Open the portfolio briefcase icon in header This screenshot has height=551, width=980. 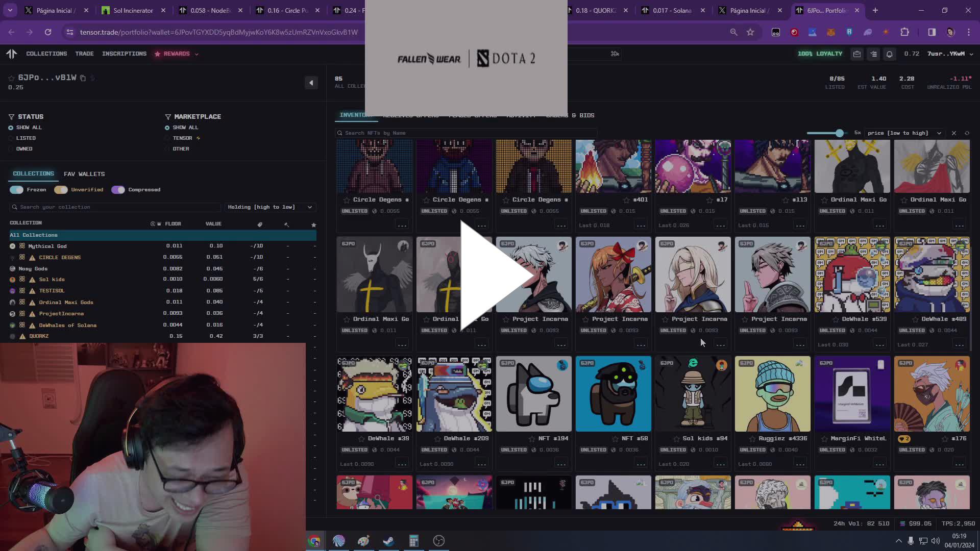click(857, 54)
